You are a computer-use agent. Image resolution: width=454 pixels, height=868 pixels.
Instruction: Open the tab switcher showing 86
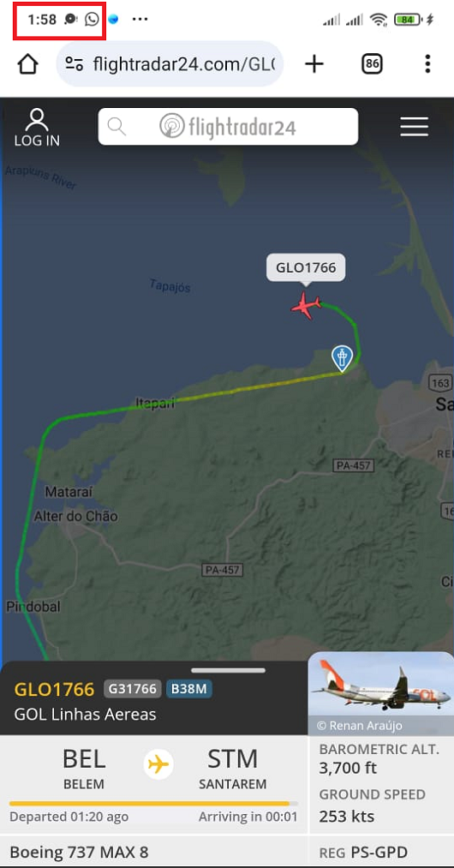[x=372, y=64]
